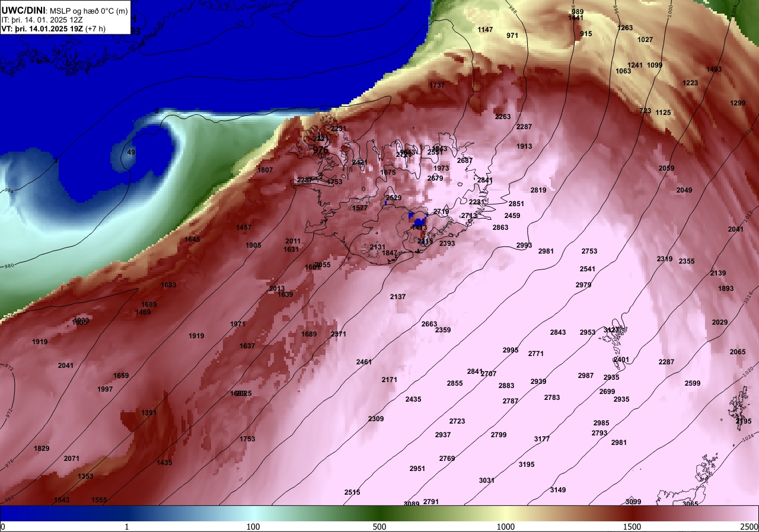Click the 2500 label under the color scale
Screen dimensions: 759x532
coord(750,527)
